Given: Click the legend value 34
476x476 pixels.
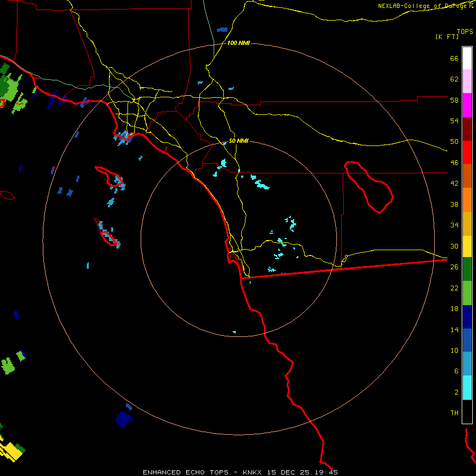Looking at the screenshot, I should (x=454, y=225).
